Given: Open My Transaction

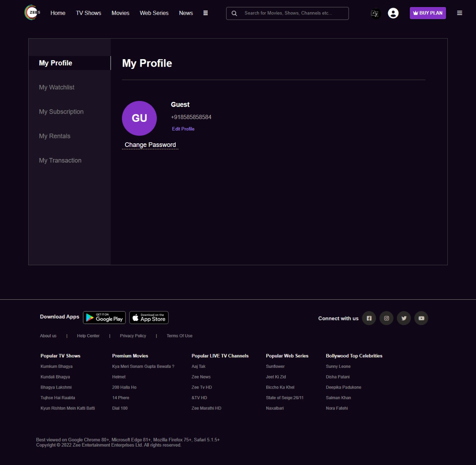Looking at the screenshot, I should pos(60,160).
